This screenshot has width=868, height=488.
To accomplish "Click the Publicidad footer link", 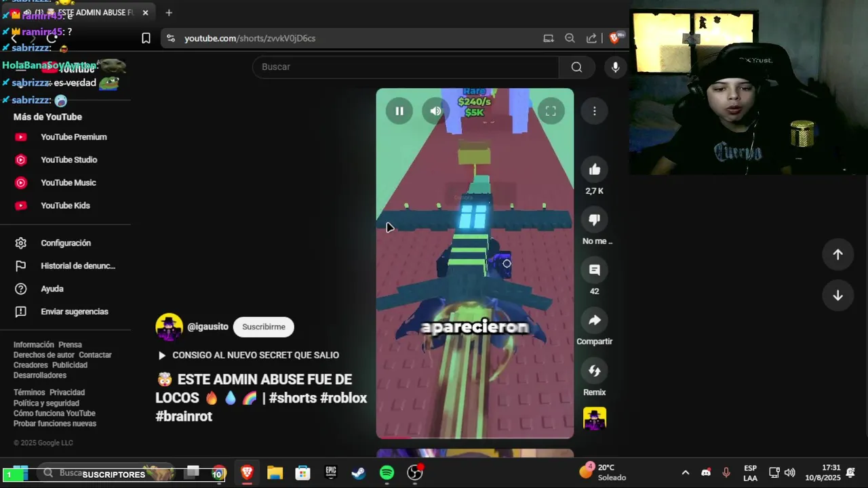I will coord(70,365).
